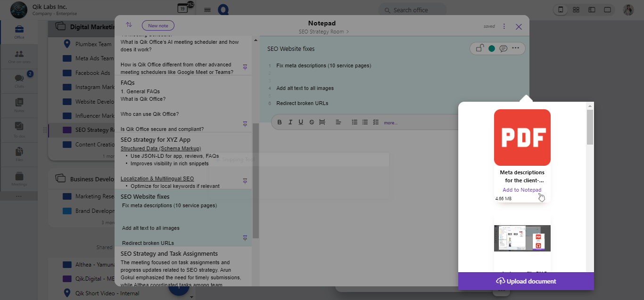644x300 pixels.
Task: Open the sidebar overflow ellipsis menu
Action: 19,195
